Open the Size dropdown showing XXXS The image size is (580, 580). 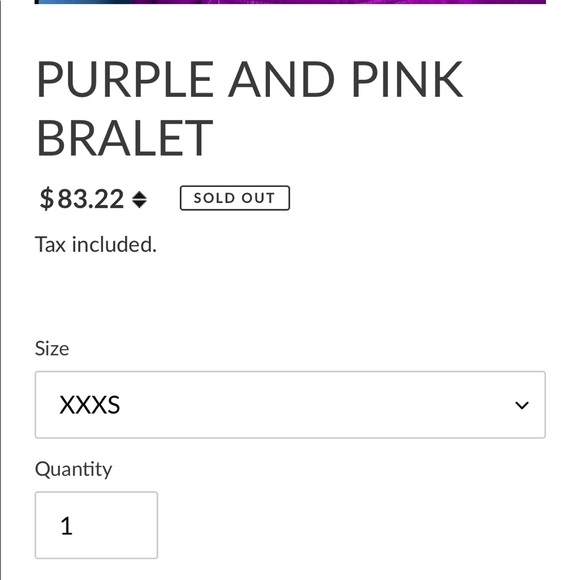tap(290, 405)
